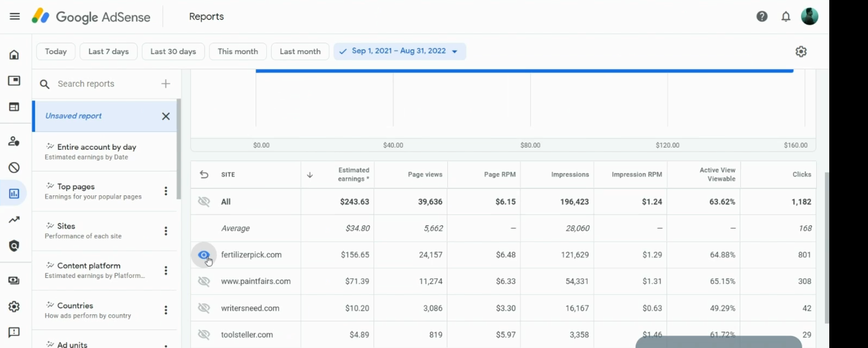
Task: Open the Policy center shield icon
Action: (x=14, y=246)
